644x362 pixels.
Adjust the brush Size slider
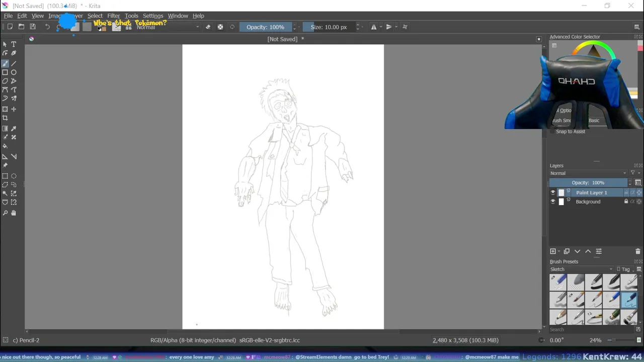coord(329,27)
